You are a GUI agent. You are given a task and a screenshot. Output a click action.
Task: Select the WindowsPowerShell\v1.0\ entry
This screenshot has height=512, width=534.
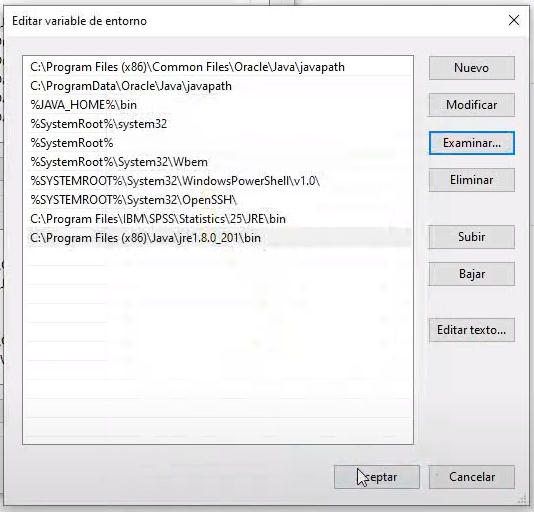(219, 181)
